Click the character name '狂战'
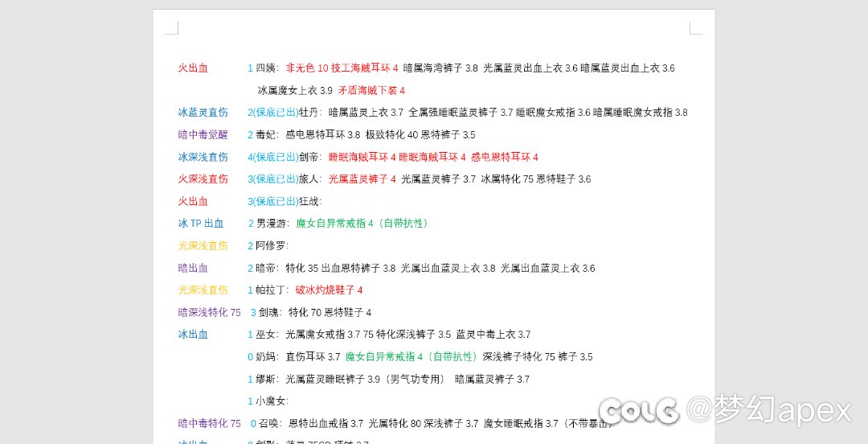 309,201
